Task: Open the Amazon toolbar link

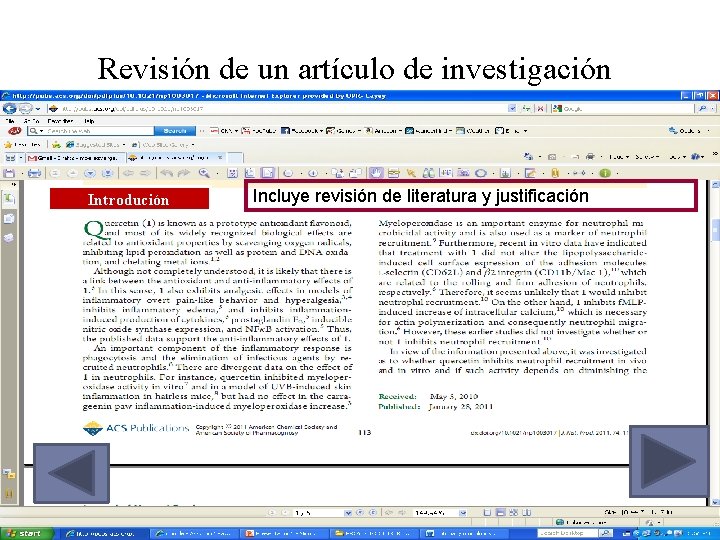Action: pyautogui.click(x=383, y=131)
